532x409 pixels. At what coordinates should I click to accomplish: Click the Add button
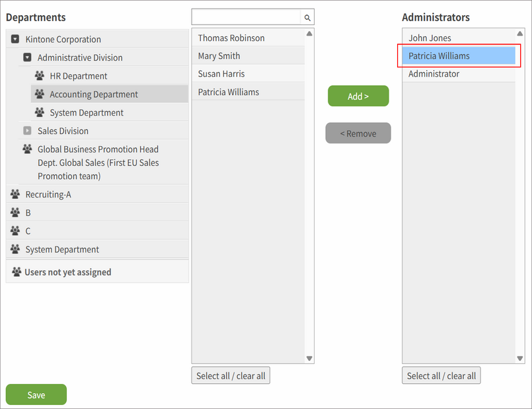(x=358, y=96)
